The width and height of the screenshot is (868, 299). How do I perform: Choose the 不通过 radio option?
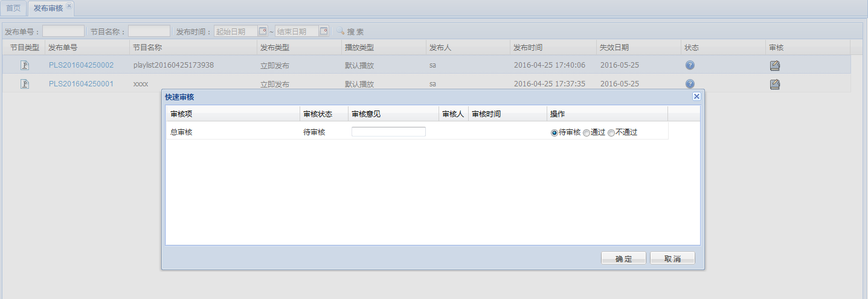[x=611, y=133]
